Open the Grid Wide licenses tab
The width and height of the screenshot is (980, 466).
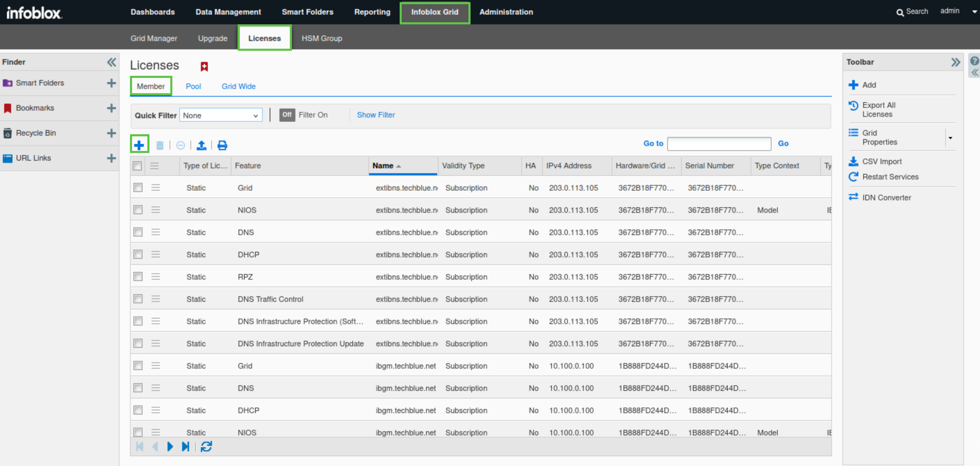[238, 87]
